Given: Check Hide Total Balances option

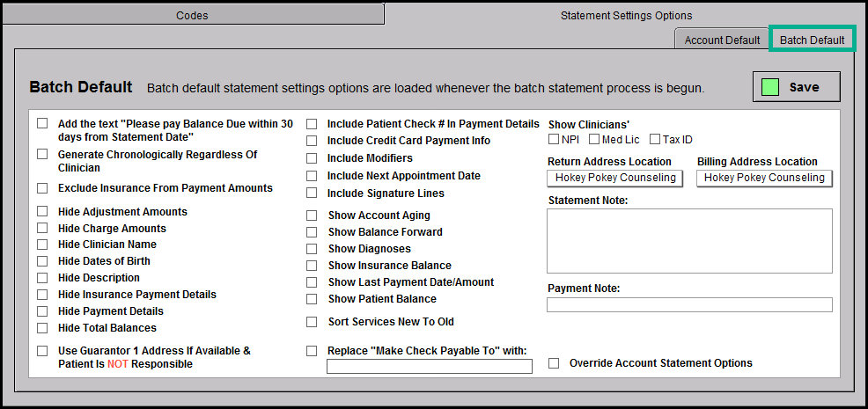Looking at the screenshot, I should pos(42,328).
